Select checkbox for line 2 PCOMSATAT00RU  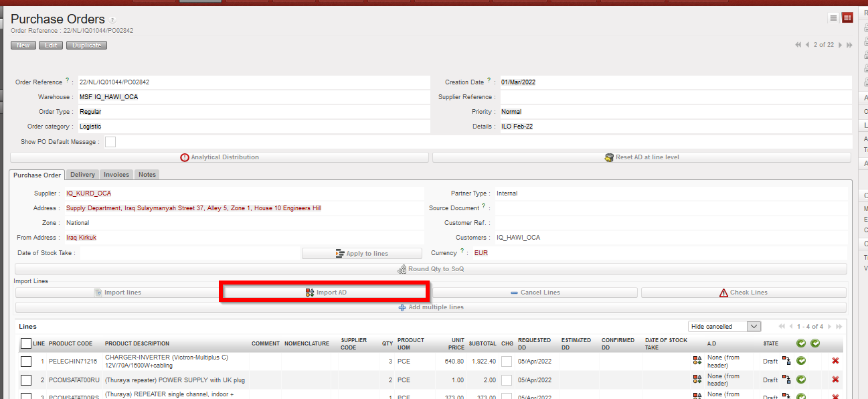click(x=26, y=380)
